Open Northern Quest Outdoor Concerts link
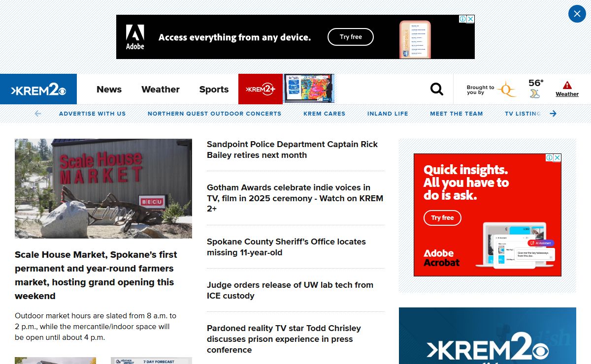 (x=215, y=114)
